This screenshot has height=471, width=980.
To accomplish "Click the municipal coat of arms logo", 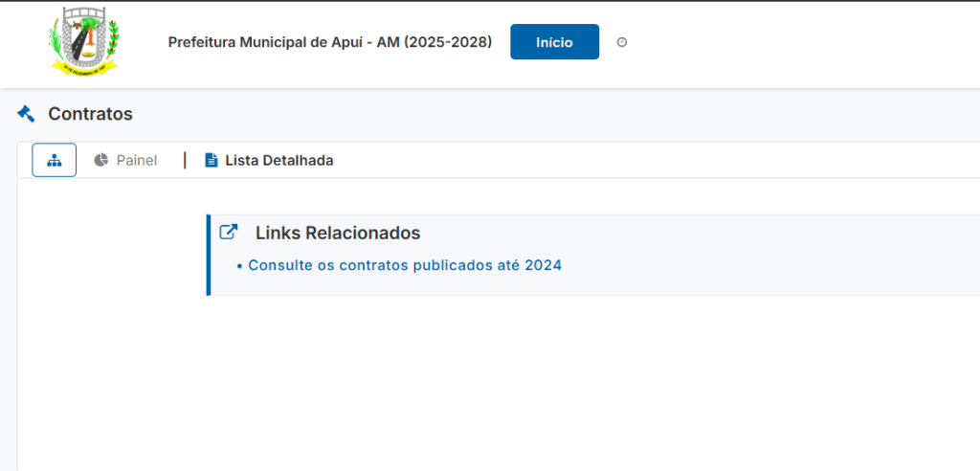I will 84,42.
